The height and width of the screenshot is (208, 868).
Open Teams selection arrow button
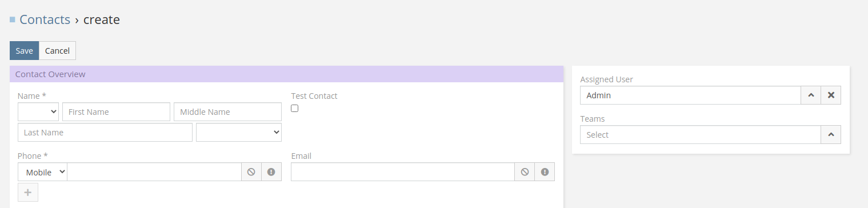pos(831,135)
